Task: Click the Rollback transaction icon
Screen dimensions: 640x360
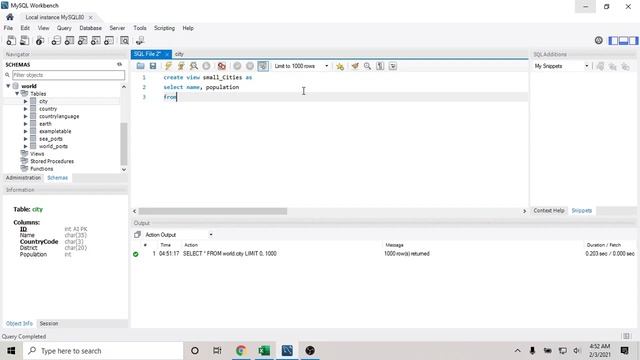Action: [x=250, y=66]
